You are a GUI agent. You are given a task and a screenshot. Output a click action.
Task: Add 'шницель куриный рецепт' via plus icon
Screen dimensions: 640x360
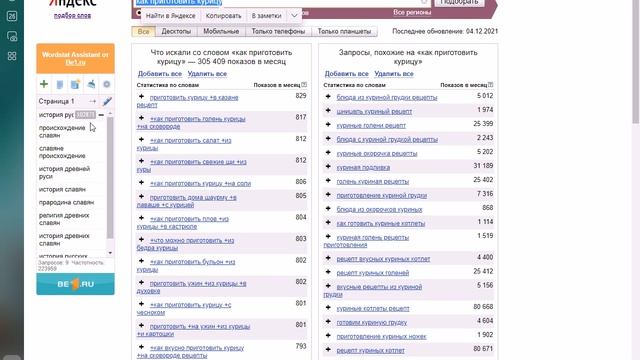(328, 111)
